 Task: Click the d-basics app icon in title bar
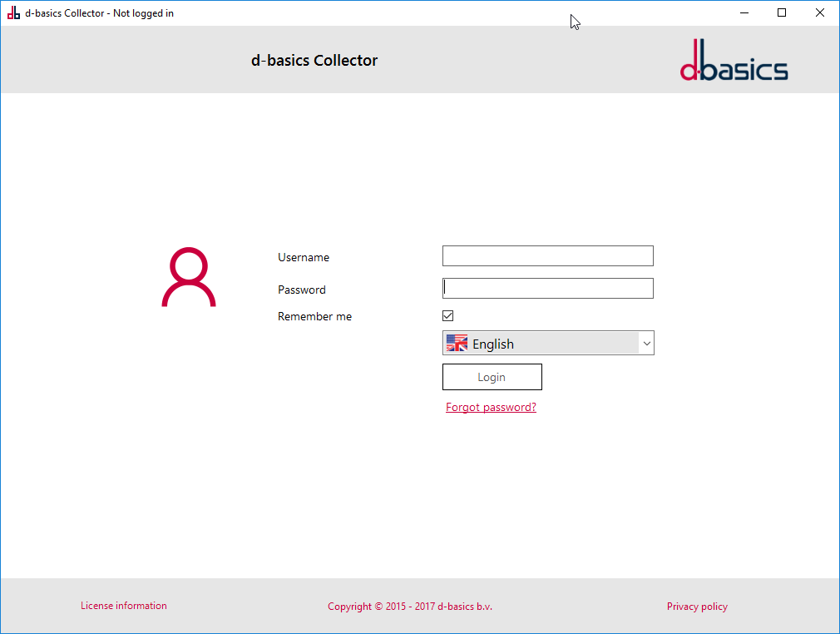point(13,12)
